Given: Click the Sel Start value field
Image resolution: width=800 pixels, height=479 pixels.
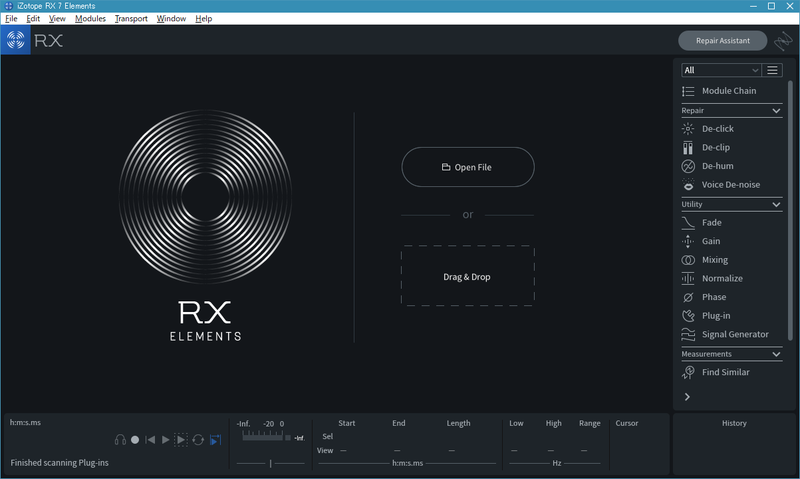Looking at the screenshot, I should point(346,437).
